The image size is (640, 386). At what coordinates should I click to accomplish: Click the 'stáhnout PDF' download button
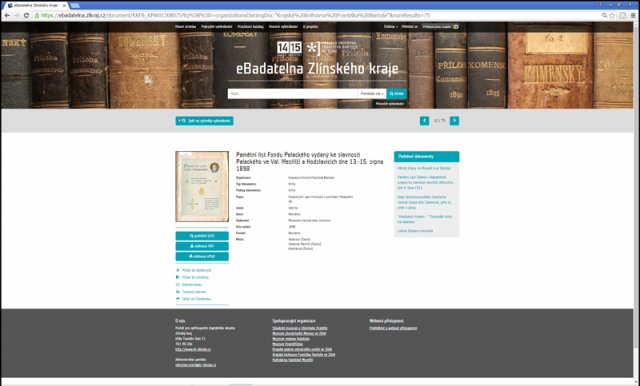point(202,246)
